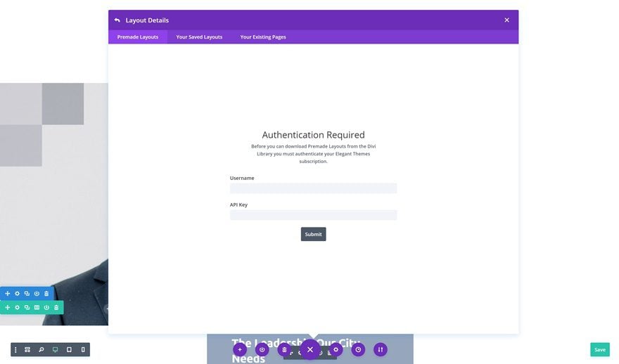
Task: Open the three-dot builder options menu
Action: (15, 350)
